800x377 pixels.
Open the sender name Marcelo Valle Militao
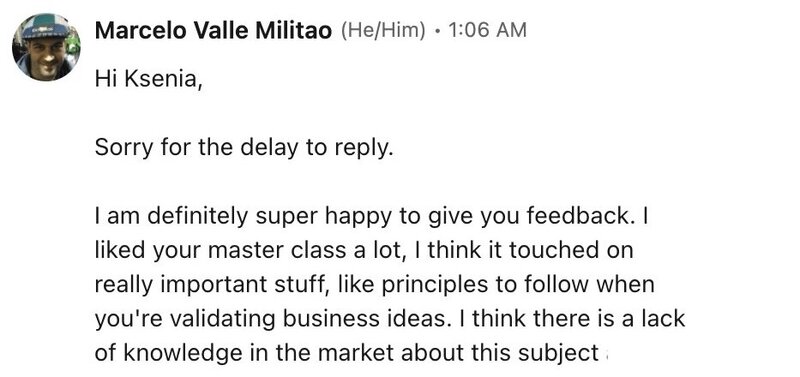(x=213, y=31)
